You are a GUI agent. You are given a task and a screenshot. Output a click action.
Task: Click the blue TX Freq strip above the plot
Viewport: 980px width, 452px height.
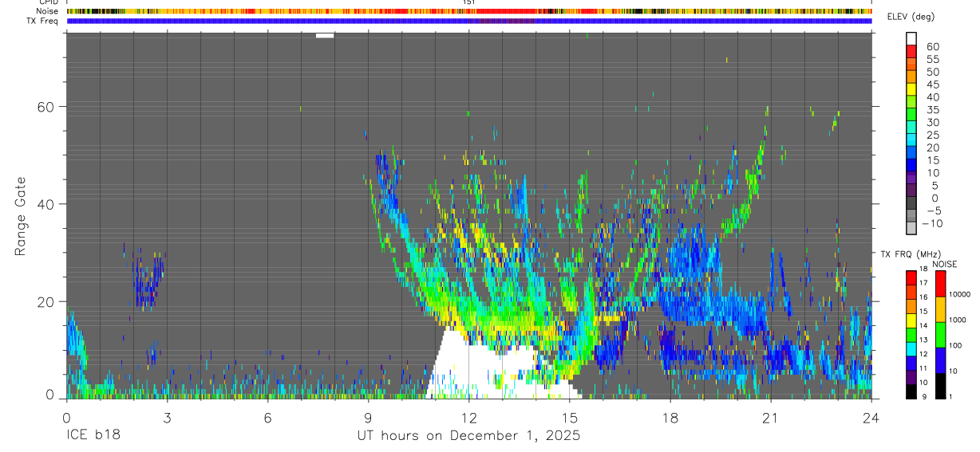(469, 21)
